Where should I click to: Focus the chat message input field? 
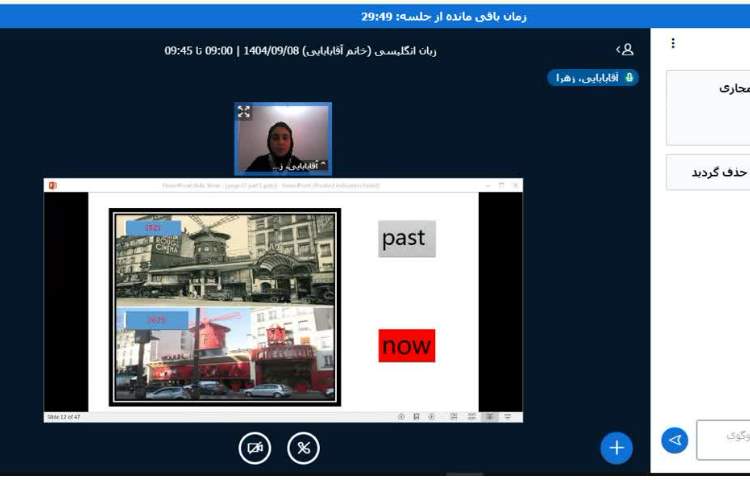click(723, 439)
